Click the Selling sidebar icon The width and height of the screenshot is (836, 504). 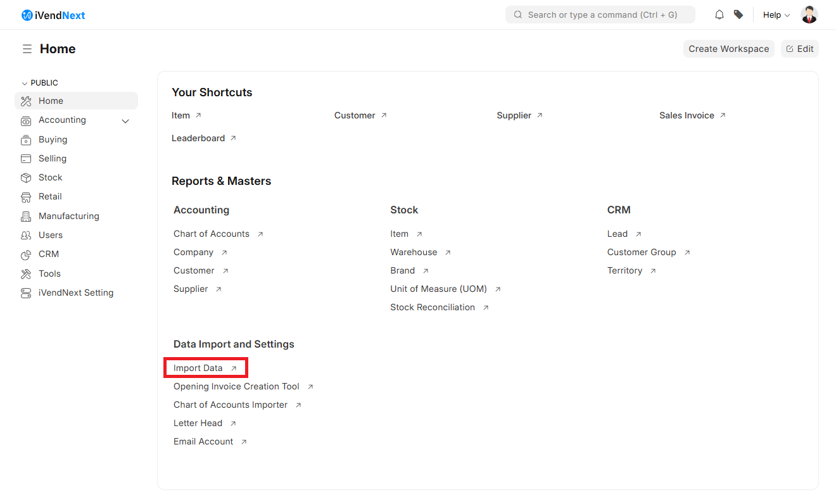point(26,158)
